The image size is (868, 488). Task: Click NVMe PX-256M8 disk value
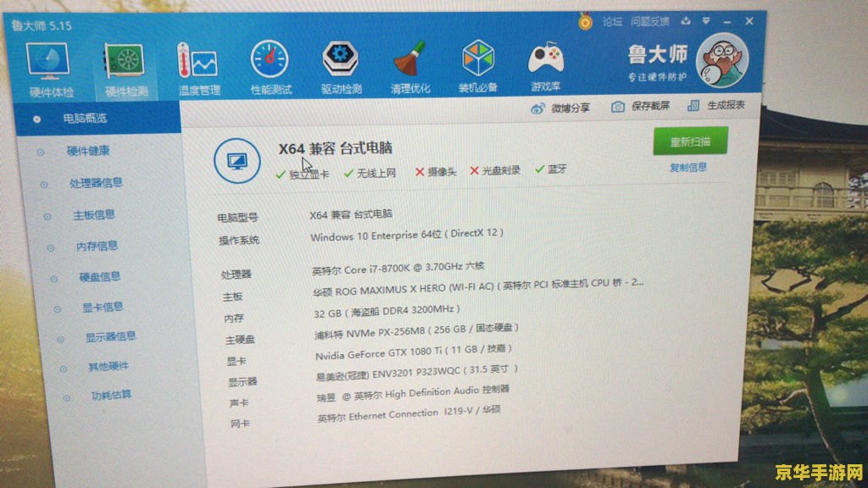click(416, 331)
